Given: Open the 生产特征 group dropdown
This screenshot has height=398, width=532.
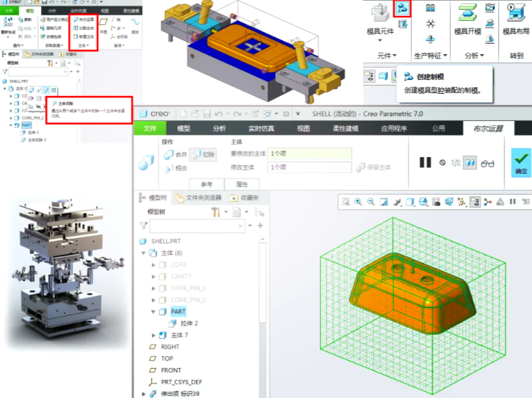Looking at the screenshot, I should click(x=430, y=56).
